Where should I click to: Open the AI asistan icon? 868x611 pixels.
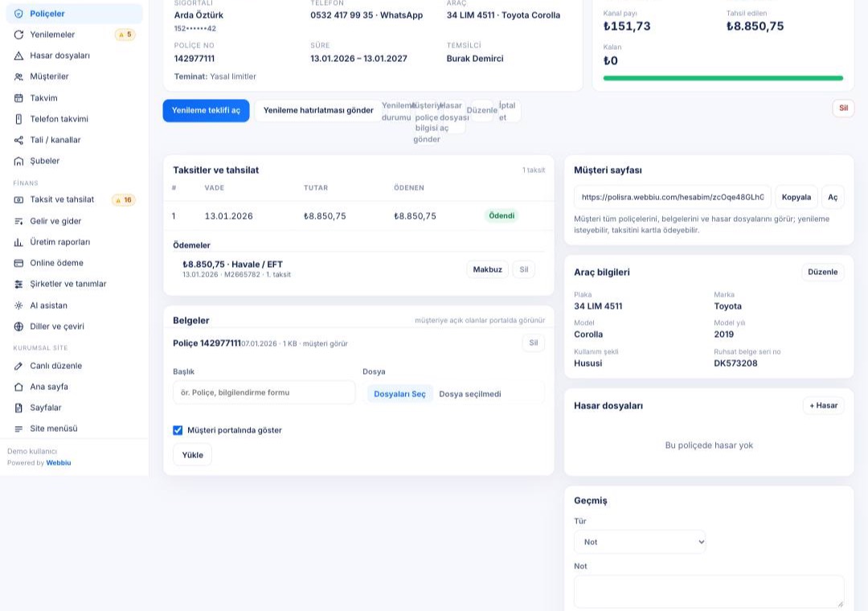(x=18, y=305)
